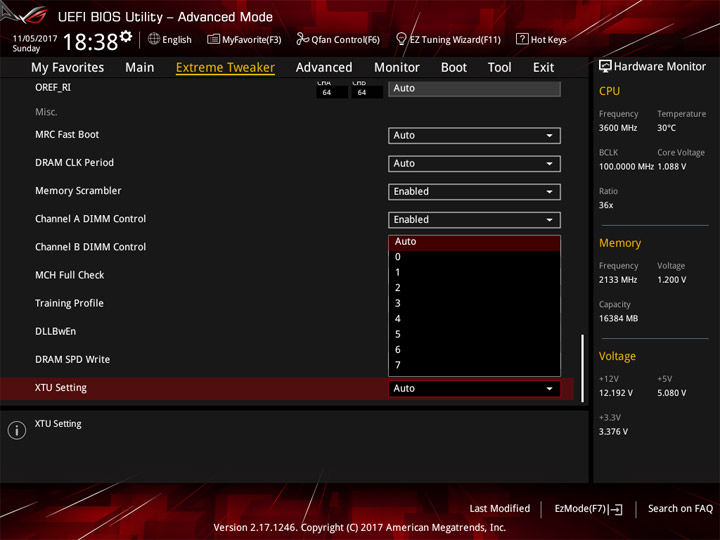Click the memory voltage 1.200 V value
720x540 pixels.
click(x=672, y=280)
